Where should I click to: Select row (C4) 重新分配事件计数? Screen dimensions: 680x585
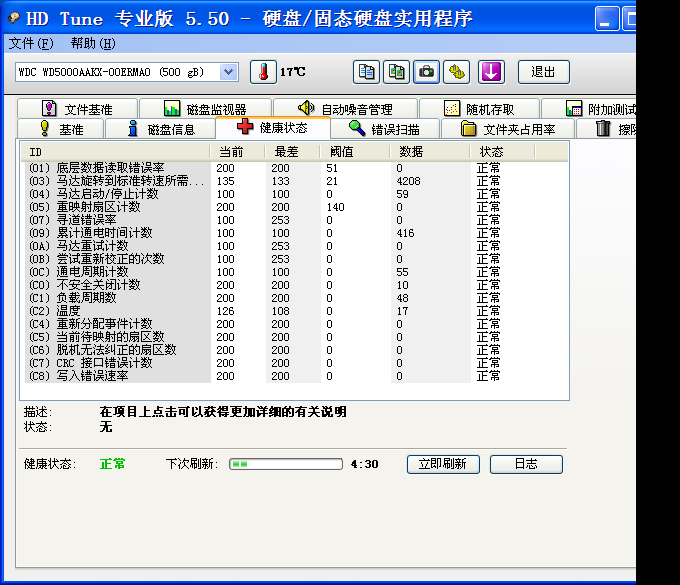pos(294,324)
